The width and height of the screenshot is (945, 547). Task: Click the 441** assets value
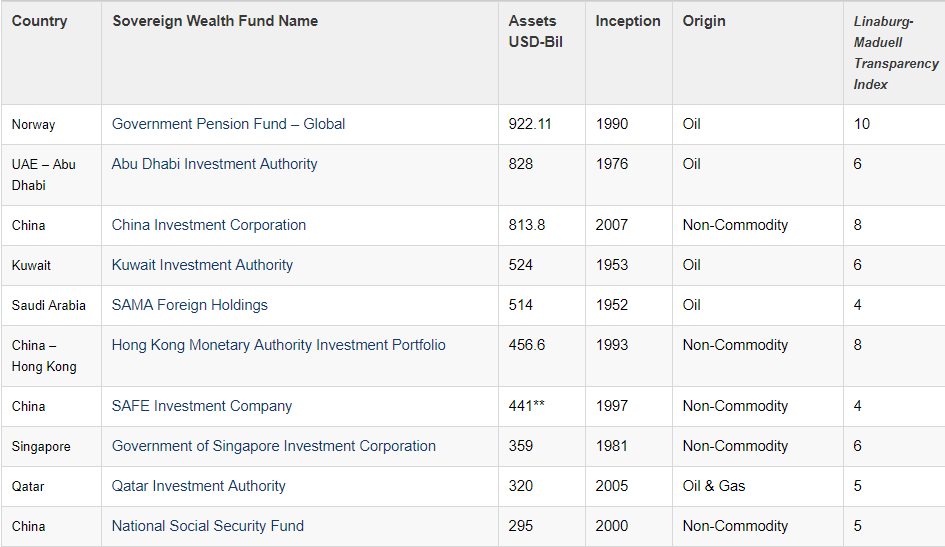click(527, 406)
